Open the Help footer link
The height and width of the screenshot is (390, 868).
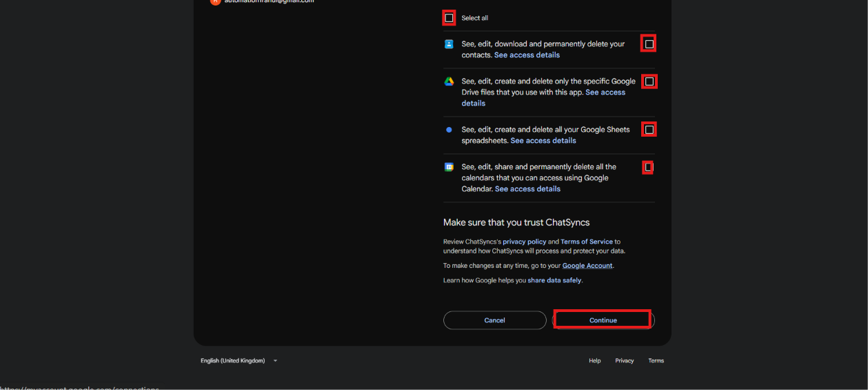click(594, 360)
